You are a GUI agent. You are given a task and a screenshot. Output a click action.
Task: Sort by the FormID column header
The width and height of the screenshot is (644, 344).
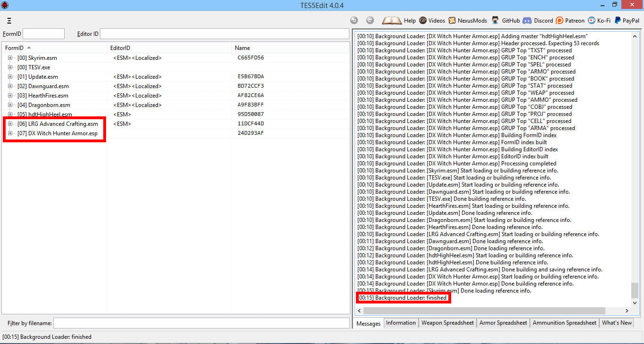[55, 48]
